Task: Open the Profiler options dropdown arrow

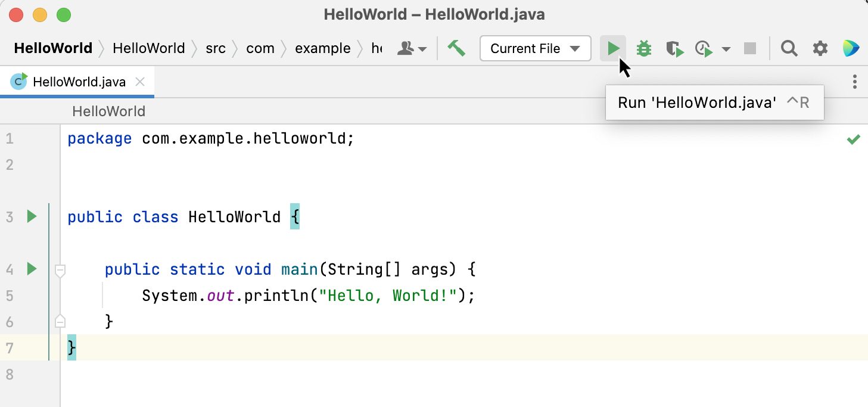Action: (726, 49)
